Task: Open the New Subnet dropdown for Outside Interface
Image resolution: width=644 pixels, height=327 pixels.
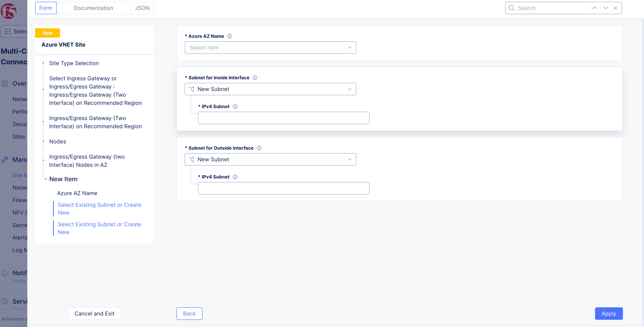Action: tap(270, 159)
